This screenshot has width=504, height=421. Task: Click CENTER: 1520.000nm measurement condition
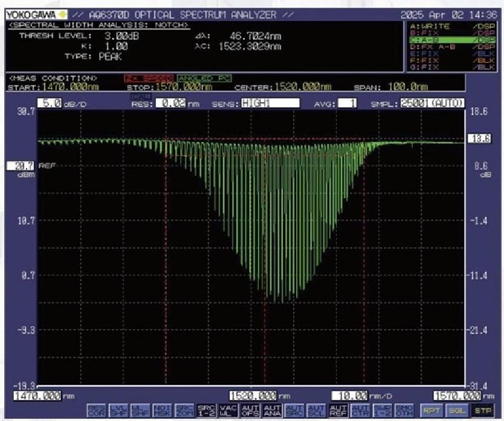(283, 87)
